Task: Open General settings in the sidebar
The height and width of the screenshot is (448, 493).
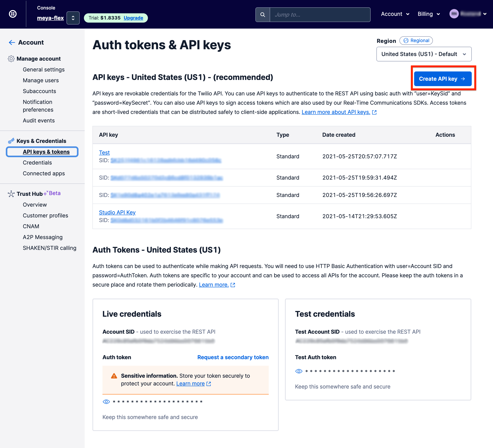Action: click(43, 70)
